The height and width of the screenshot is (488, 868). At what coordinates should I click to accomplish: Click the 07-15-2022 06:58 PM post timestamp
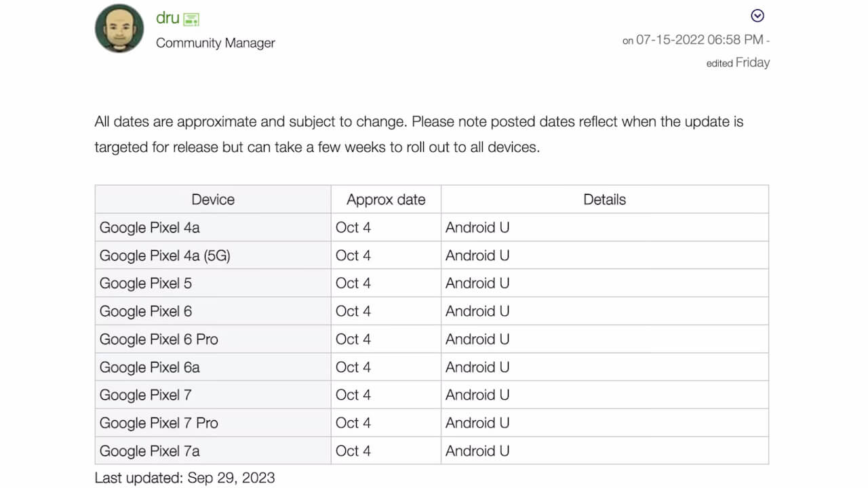pyautogui.click(x=698, y=40)
